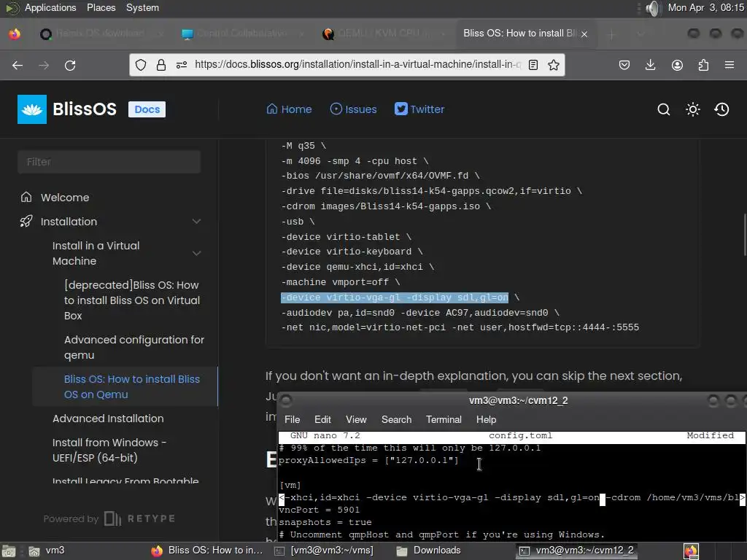Open the terminal Search menu
This screenshot has width=747, height=560.
[396, 419]
